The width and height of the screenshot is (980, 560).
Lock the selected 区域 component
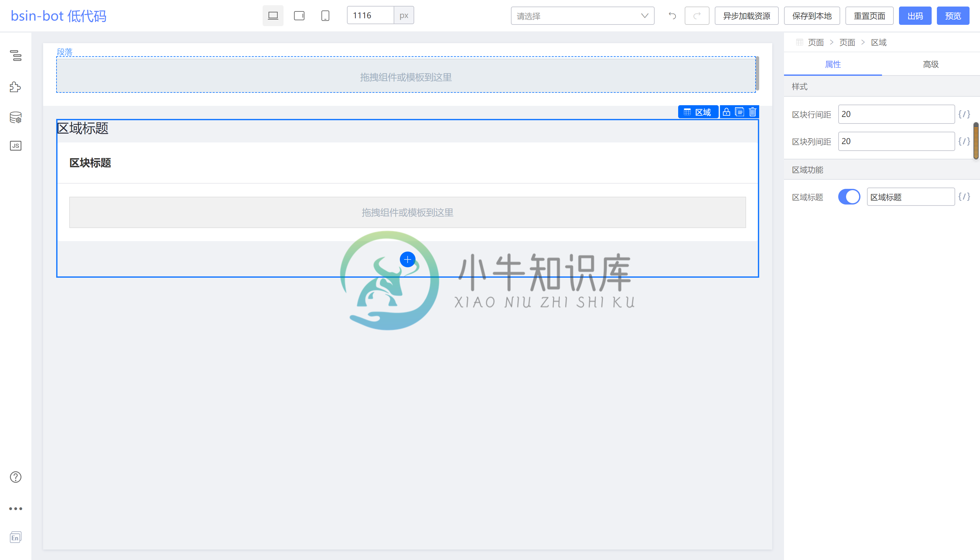[726, 112]
